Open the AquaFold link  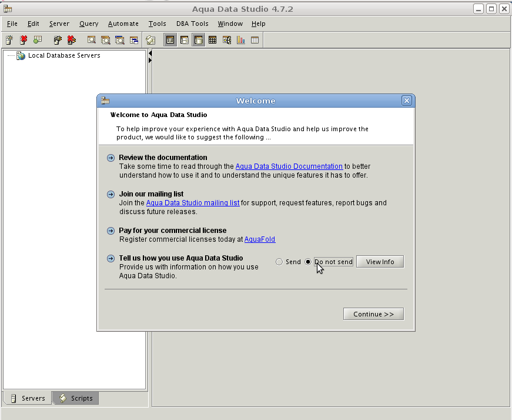[x=260, y=239]
